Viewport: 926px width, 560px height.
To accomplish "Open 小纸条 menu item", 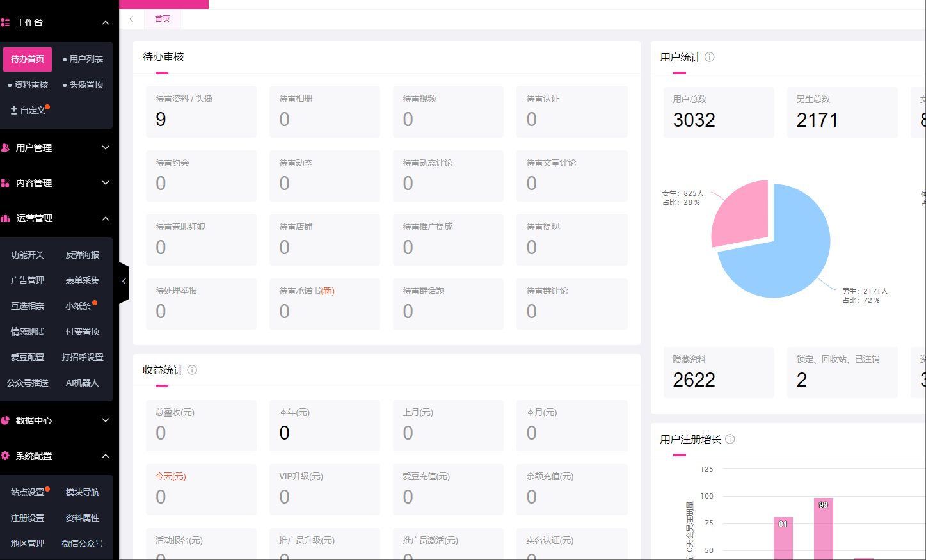I will pos(78,306).
